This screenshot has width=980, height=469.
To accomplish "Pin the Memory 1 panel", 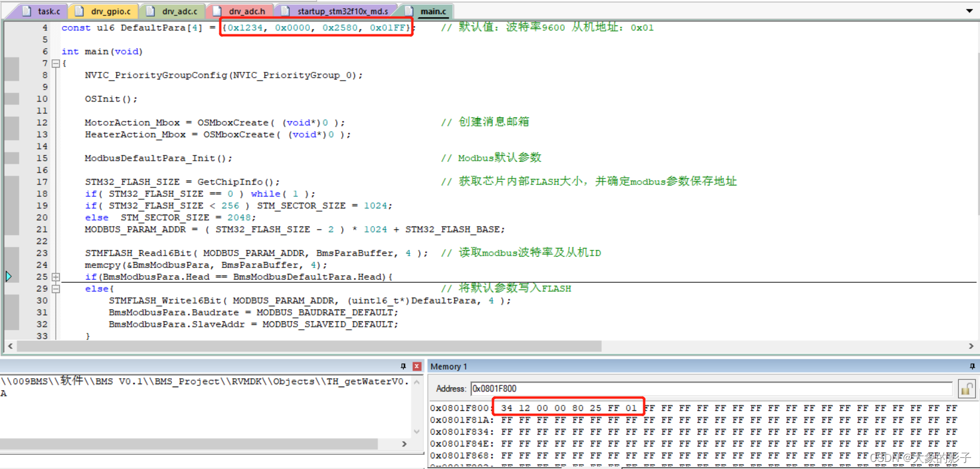I will pyautogui.click(x=972, y=366).
